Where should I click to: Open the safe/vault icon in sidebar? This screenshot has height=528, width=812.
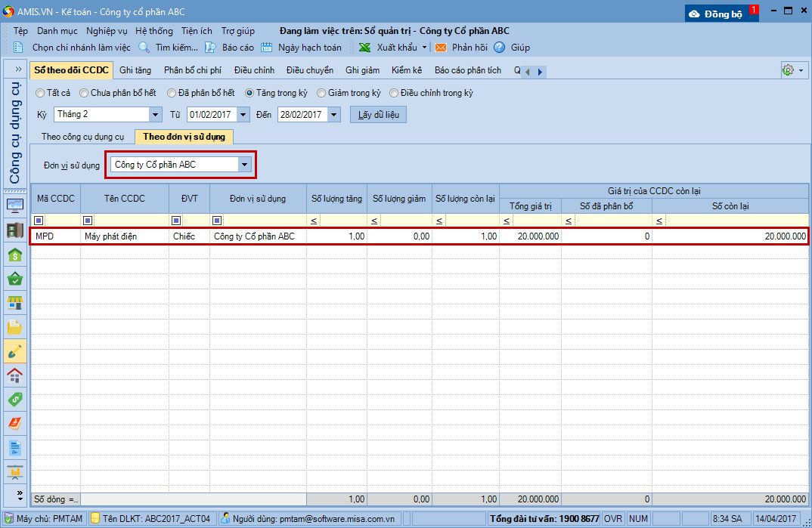(15, 230)
